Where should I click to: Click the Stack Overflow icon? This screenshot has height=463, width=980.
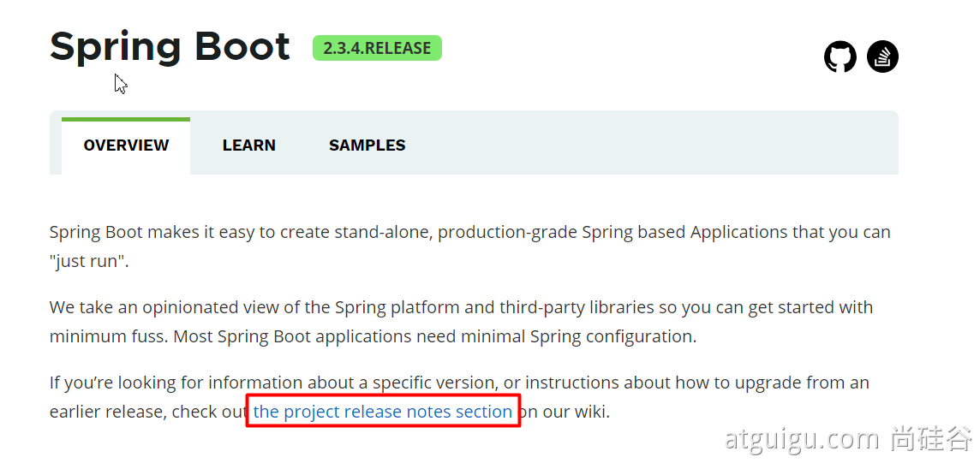(882, 57)
